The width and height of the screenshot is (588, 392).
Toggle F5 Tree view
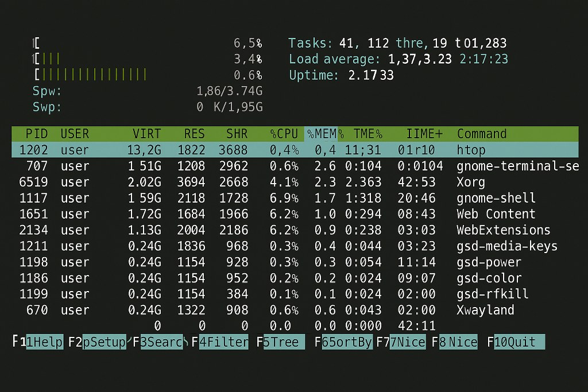(284, 342)
